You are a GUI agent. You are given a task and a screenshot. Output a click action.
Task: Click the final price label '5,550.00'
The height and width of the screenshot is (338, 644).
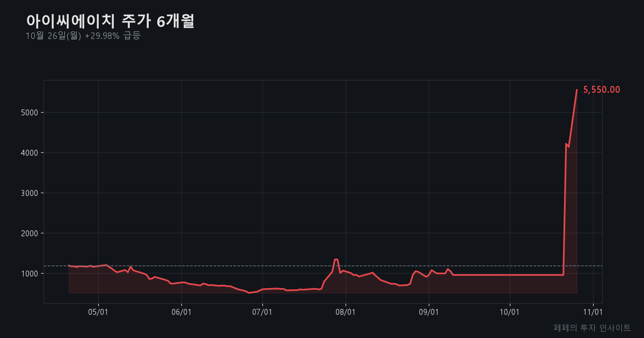pos(602,90)
